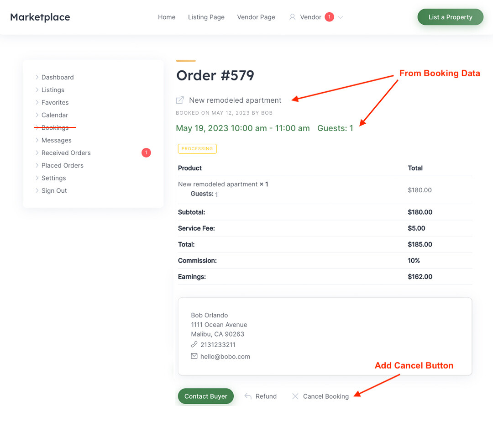
Task: Click the 1111 Ocean Avenue address line
Action: pos(219,324)
